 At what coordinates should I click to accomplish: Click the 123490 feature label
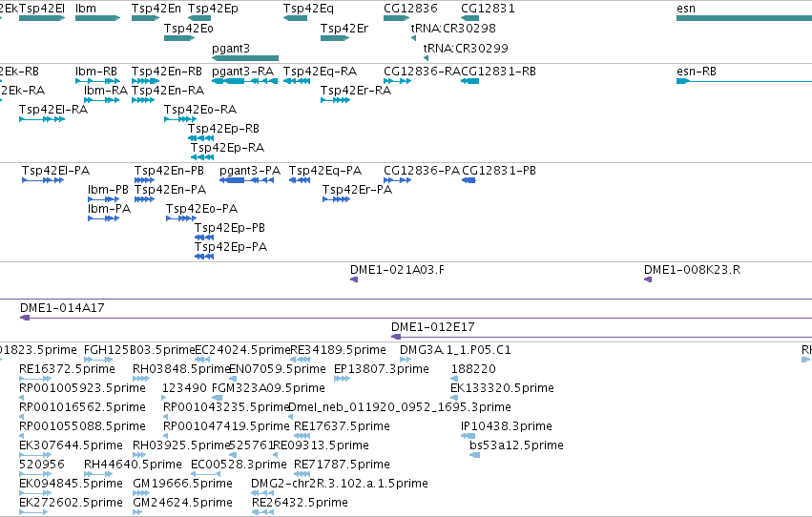tap(184, 388)
